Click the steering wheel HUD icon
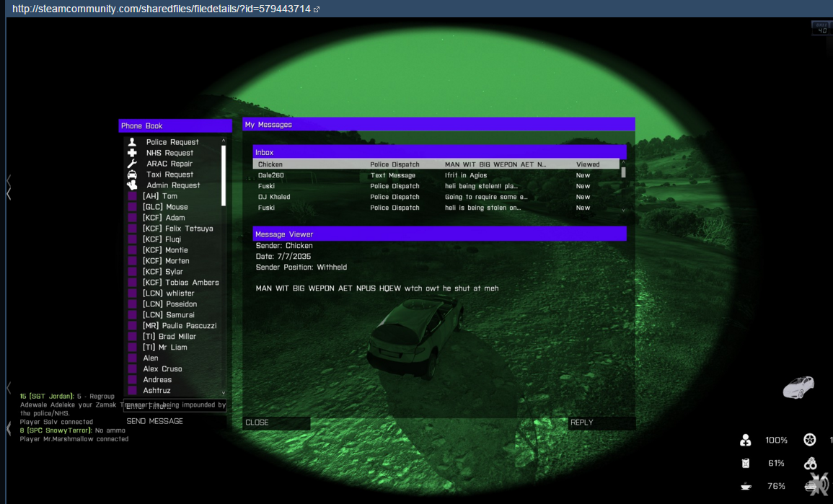Screen dimensions: 833x504 [810, 440]
